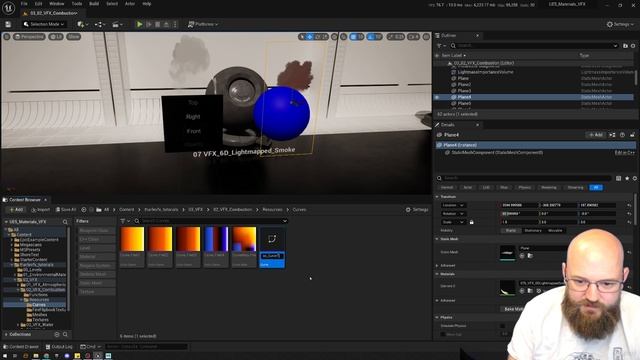Screen dimensions: 640x360
Task: Open the Blueprints toolbar dropdown
Action: point(100,24)
